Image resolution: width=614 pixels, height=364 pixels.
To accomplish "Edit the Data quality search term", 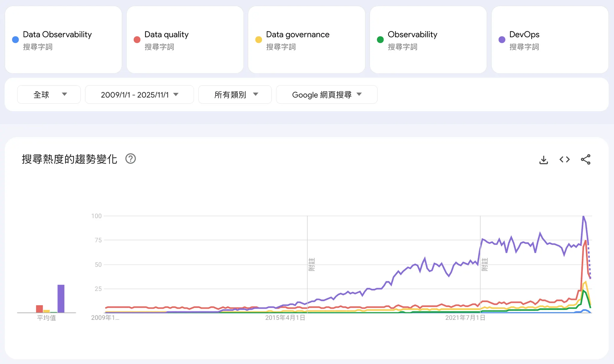I will [x=166, y=34].
